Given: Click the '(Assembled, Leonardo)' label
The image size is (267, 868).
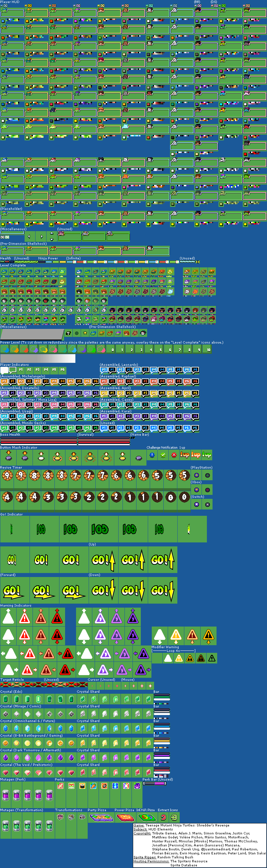Looking at the screenshot, I should click(119, 365).
